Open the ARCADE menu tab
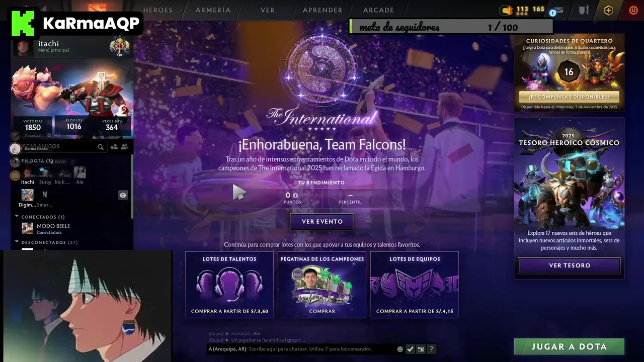 pyautogui.click(x=378, y=10)
